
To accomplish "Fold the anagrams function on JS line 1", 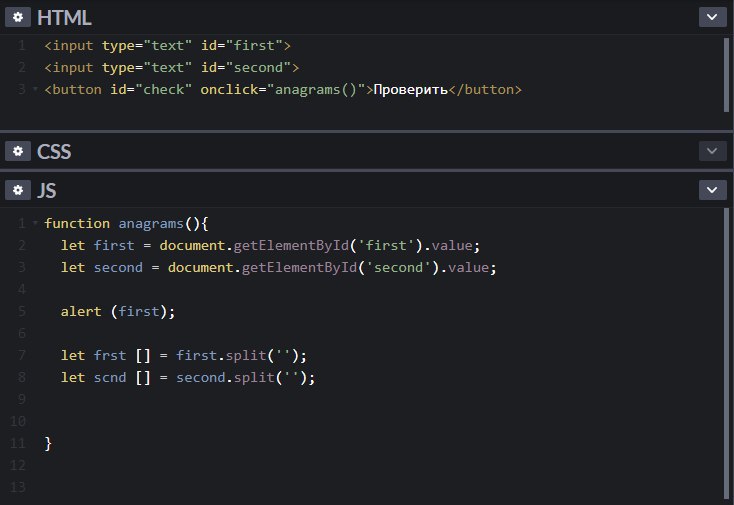I will click(x=35, y=223).
